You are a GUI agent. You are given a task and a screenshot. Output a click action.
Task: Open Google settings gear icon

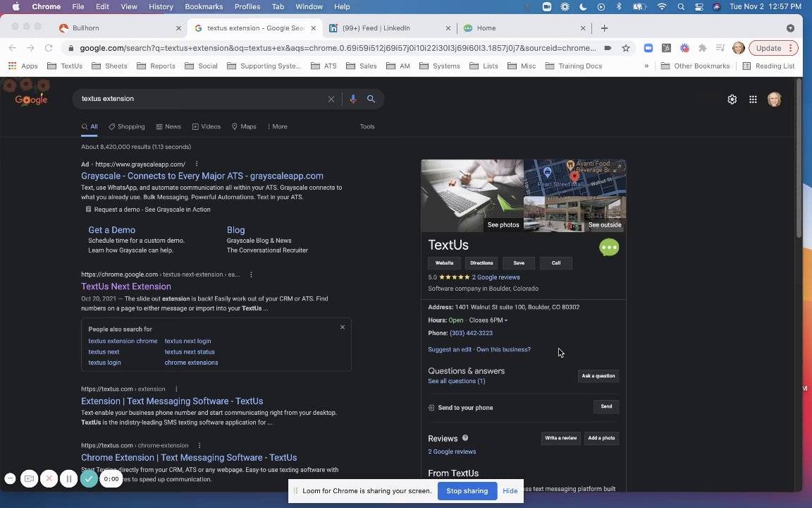pyautogui.click(x=732, y=99)
